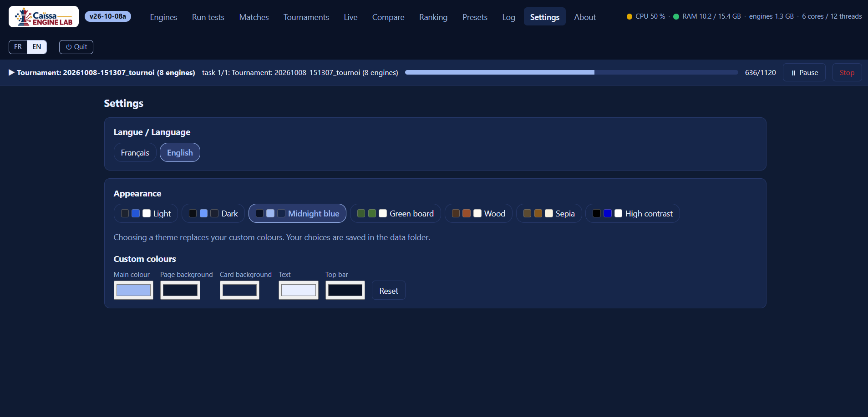Open the Main colour picker swatch

click(133, 290)
